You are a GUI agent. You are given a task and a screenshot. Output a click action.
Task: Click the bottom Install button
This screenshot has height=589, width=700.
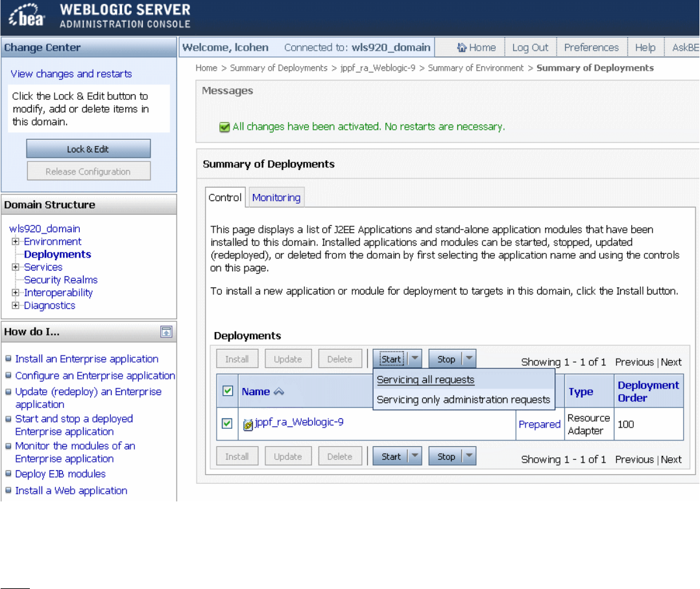[x=237, y=457]
